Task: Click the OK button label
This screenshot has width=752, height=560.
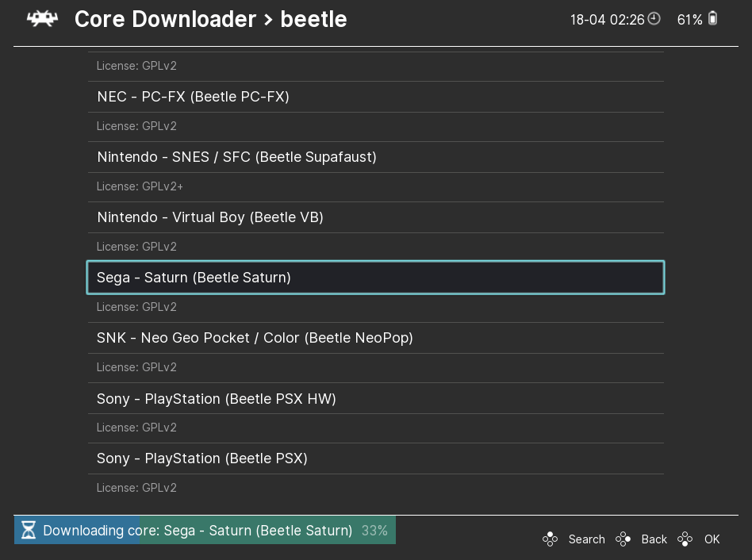Action: tap(712, 539)
